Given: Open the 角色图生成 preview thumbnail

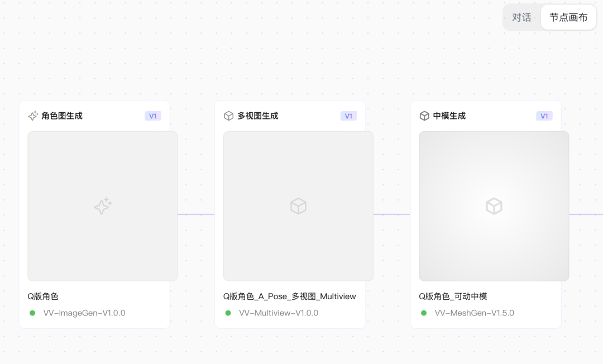Looking at the screenshot, I should coord(103,206).
